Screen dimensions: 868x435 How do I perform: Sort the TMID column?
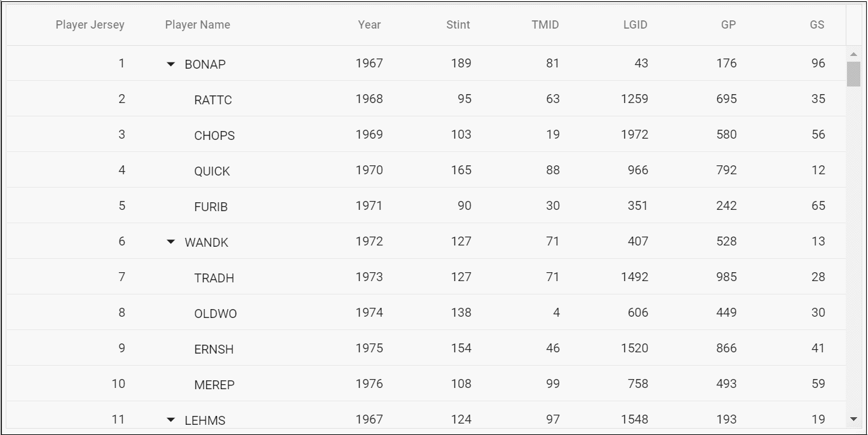click(545, 25)
